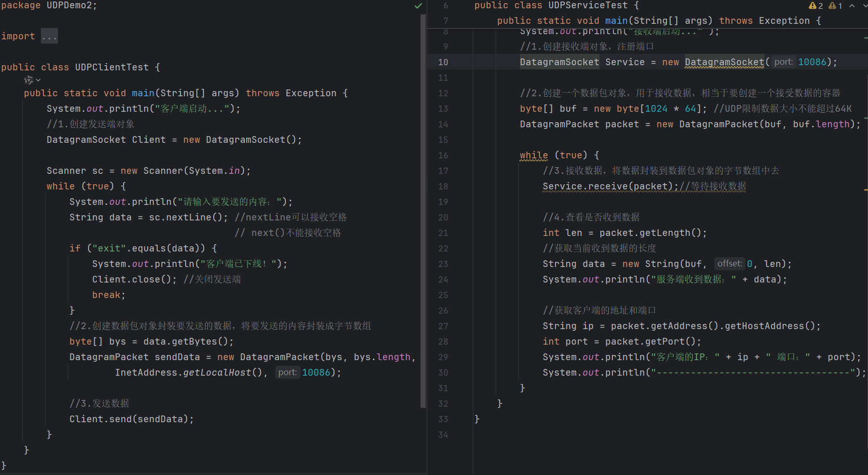Click 'packet.getLength()' on line 21
The image size is (868, 475).
[x=650, y=233]
